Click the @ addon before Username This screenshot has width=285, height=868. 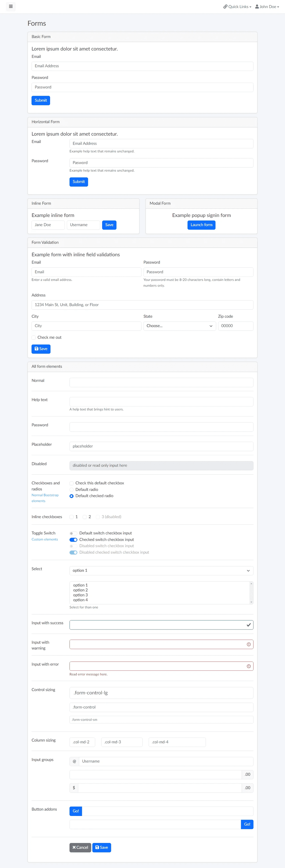click(x=75, y=761)
